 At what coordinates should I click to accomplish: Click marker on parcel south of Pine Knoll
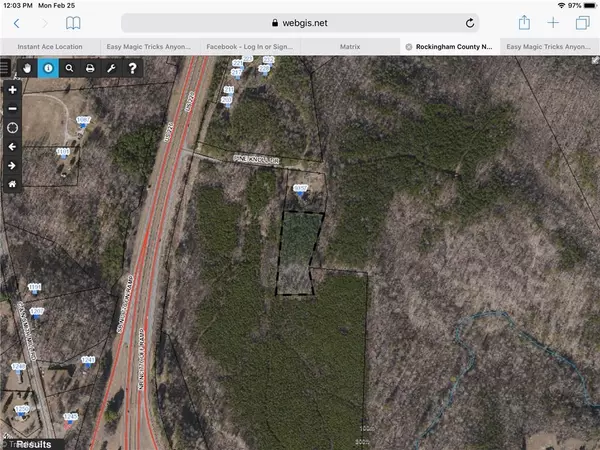tap(300, 190)
